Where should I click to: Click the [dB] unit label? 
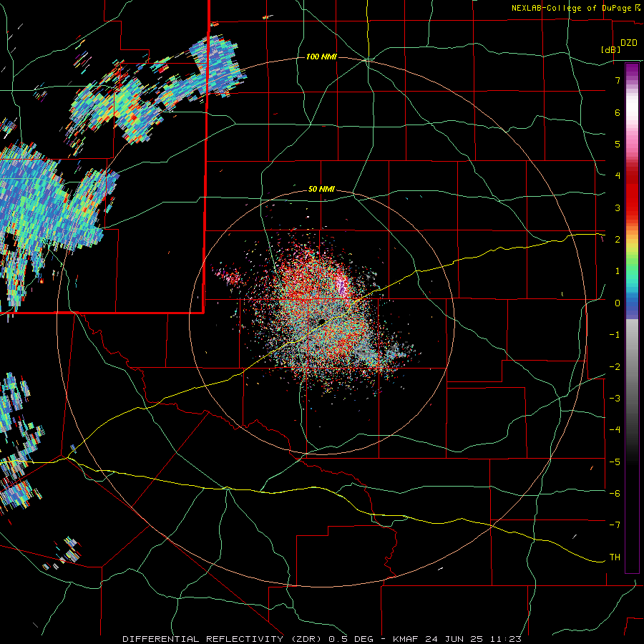click(610, 49)
